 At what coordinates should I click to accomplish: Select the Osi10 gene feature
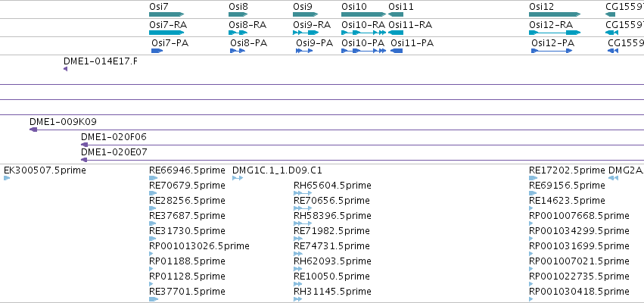(363, 14)
